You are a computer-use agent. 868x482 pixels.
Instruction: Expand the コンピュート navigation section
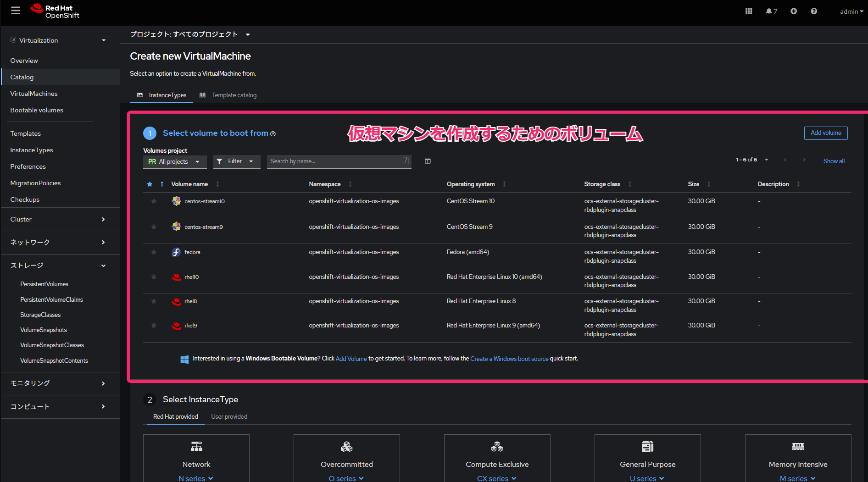[x=60, y=406]
